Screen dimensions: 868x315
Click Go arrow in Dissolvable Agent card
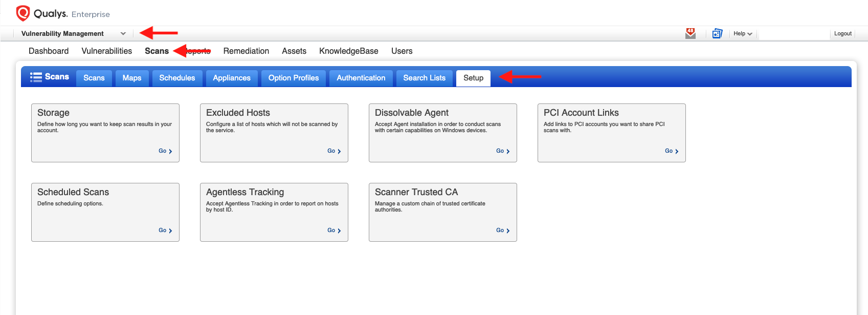point(503,151)
